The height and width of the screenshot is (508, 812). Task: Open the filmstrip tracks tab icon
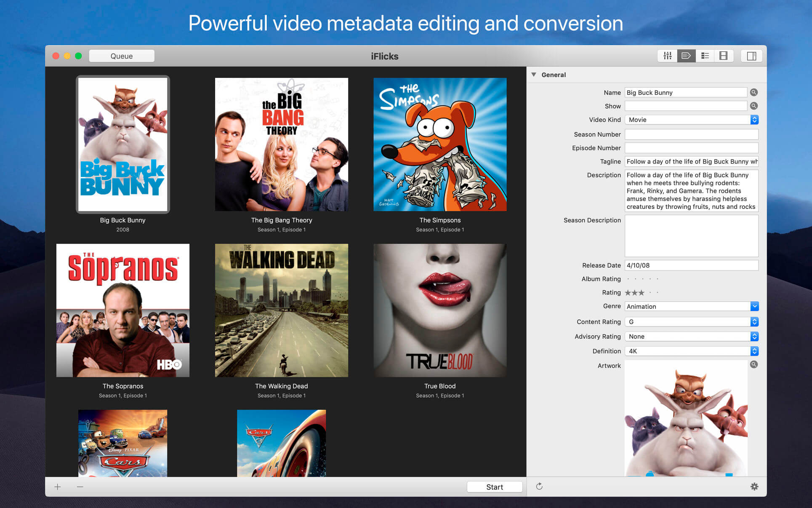(724, 56)
